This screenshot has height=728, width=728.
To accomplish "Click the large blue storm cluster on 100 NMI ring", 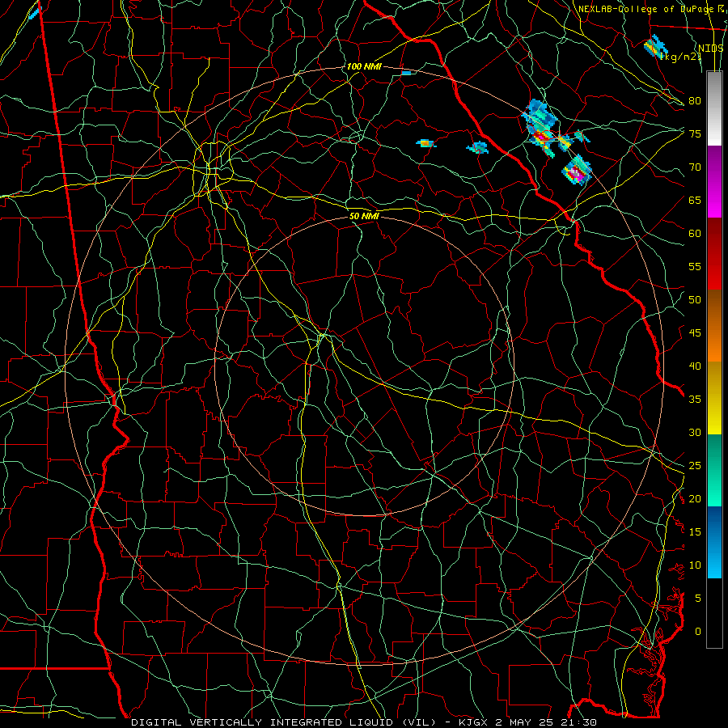I will [x=540, y=126].
